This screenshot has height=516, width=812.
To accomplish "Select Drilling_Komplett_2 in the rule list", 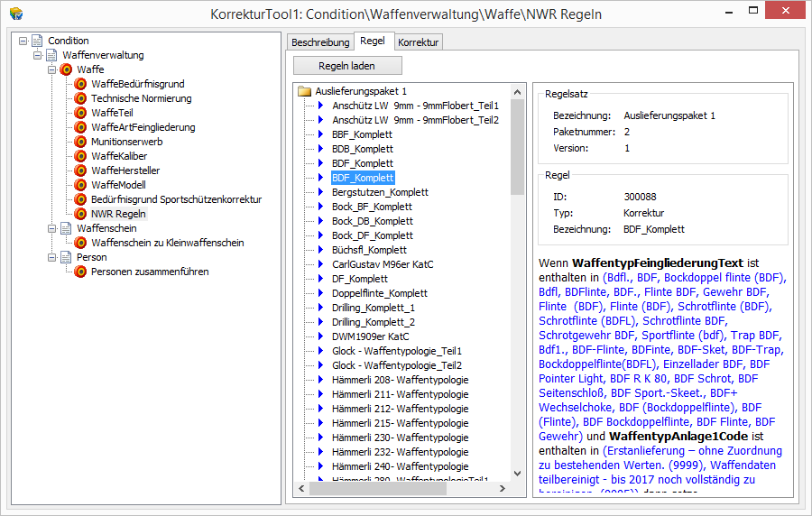I will coord(373,322).
